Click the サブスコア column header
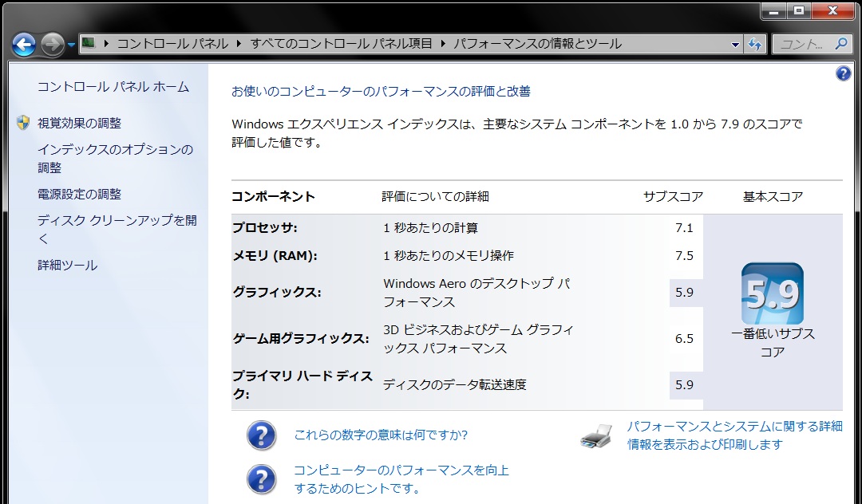The width and height of the screenshot is (862, 504). (673, 196)
